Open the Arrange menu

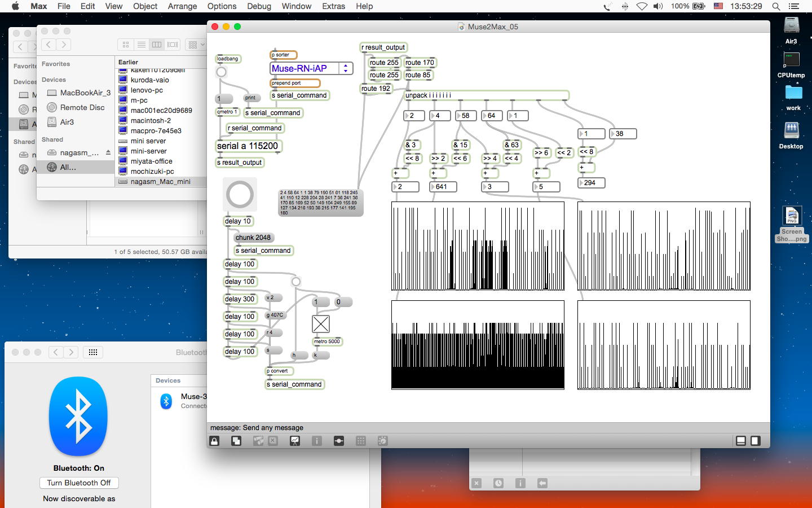click(x=182, y=6)
